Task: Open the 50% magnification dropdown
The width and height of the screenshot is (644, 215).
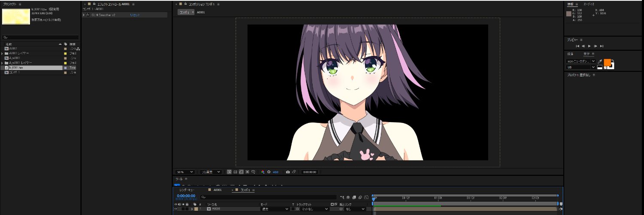Action: (185, 172)
